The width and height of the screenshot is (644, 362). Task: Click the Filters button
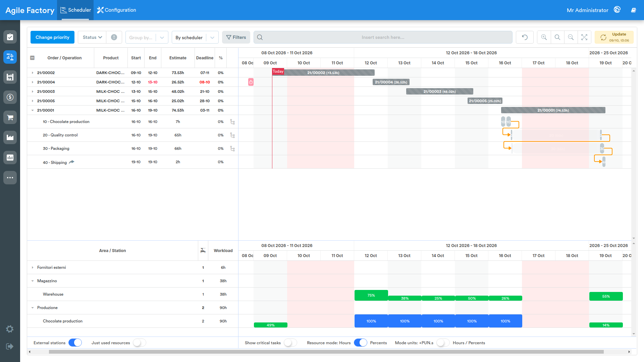tap(236, 37)
